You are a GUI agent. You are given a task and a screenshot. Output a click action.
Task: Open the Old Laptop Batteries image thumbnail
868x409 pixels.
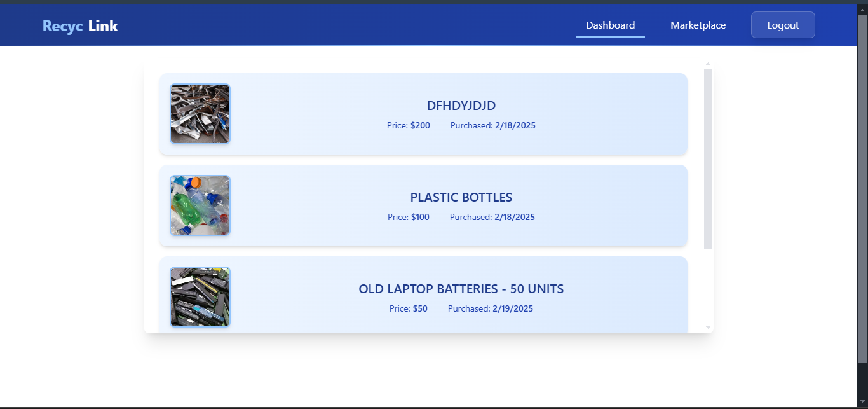tap(200, 296)
